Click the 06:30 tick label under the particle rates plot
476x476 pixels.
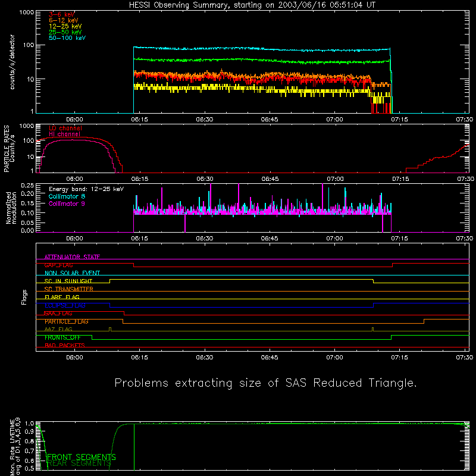(x=205, y=179)
